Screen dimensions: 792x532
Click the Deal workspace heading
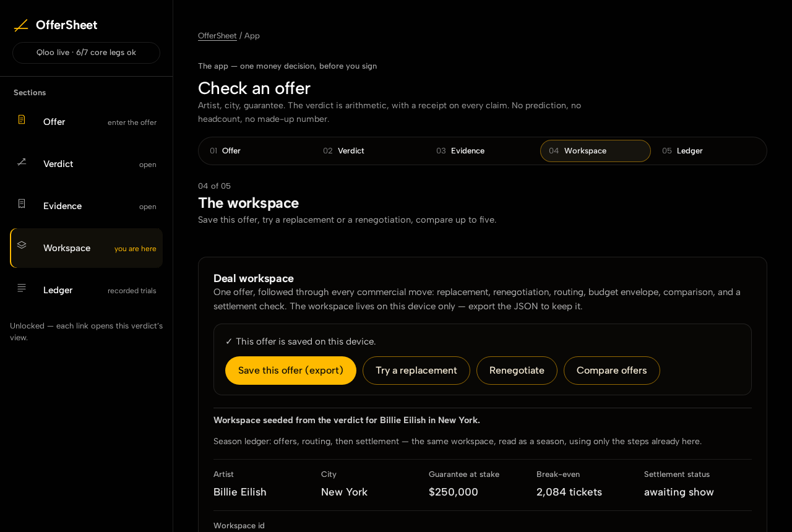(254, 278)
